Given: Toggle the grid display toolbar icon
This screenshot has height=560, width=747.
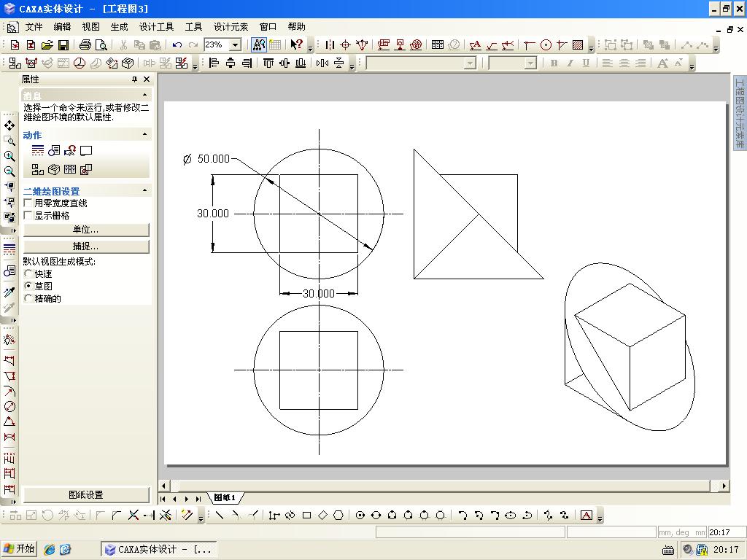Looking at the screenshot, I should pos(275,44).
